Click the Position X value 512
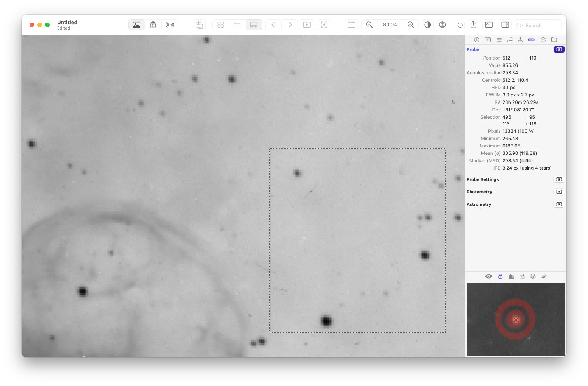Screen dimensions: 588x386 (x=506, y=58)
